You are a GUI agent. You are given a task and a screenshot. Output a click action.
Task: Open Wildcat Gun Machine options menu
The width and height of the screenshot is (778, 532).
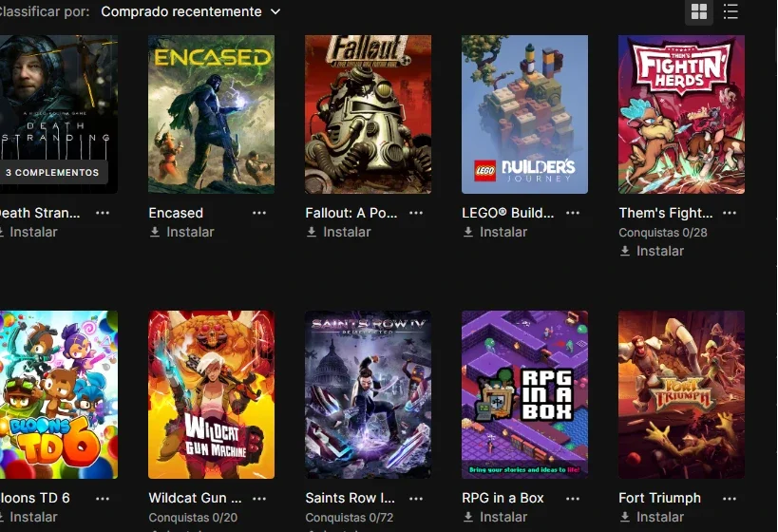pyautogui.click(x=259, y=498)
